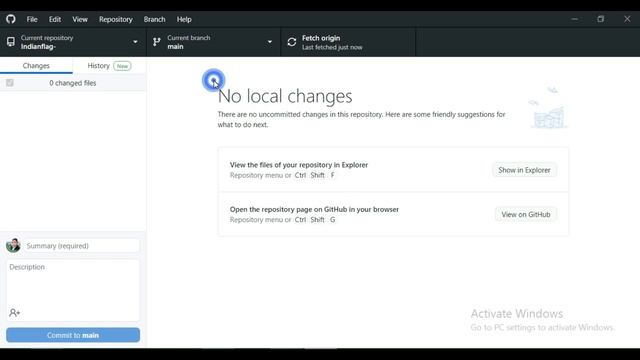Click Fetch origin label
Viewport: 640px width, 360px height.
[321, 38]
